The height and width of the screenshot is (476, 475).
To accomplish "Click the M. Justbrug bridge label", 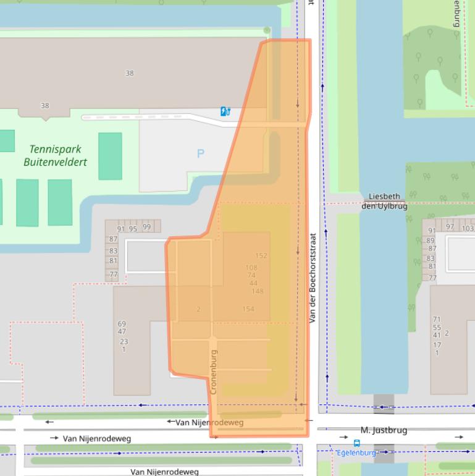I will pyautogui.click(x=384, y=430).
